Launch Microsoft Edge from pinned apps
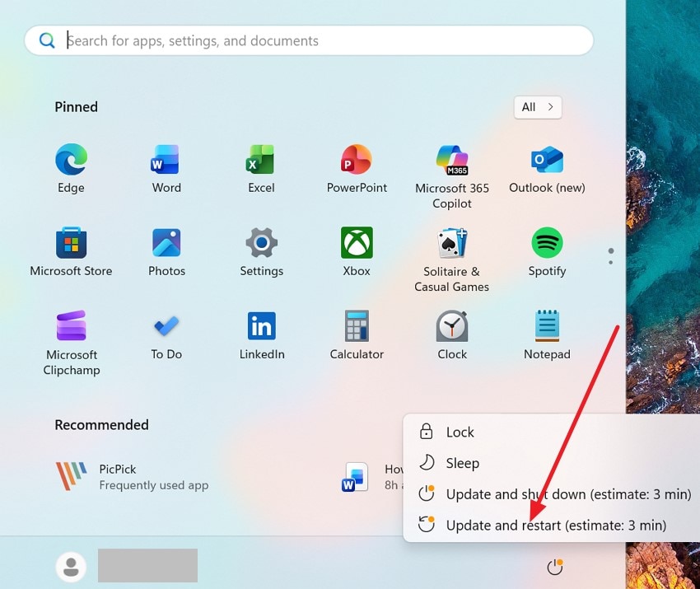Image resolution: width=700 pixels, height=589 pixels. point(71,161)
